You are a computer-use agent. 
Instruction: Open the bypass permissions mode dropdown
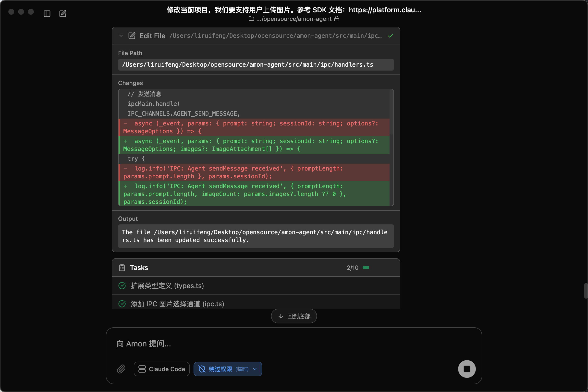click(x=228, y=369)
